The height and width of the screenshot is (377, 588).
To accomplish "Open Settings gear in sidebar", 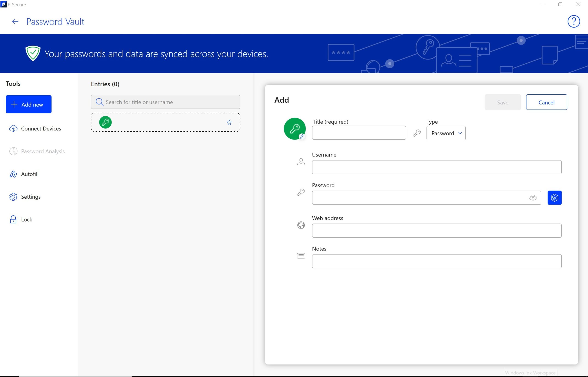I will (x=30, y=197).
